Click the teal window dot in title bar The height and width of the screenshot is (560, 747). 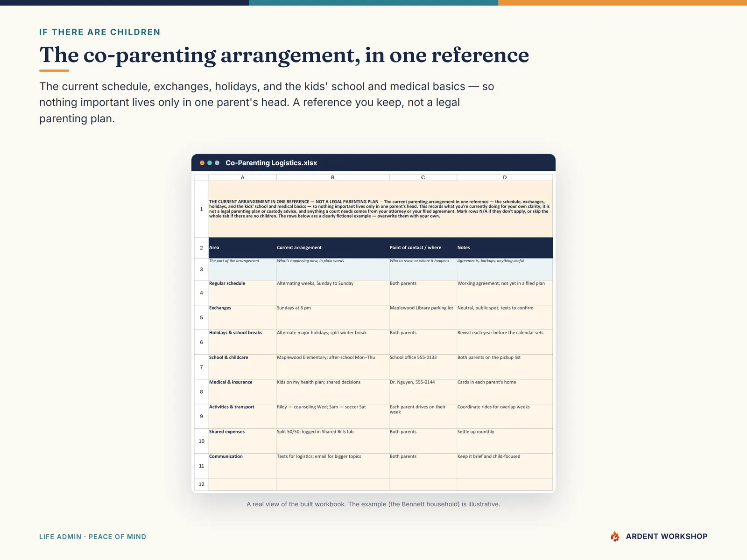pos(210,163)
